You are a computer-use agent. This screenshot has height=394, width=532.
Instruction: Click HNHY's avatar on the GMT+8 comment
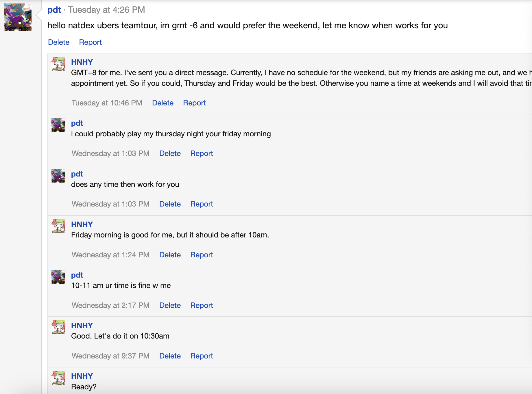click(58, 64)
